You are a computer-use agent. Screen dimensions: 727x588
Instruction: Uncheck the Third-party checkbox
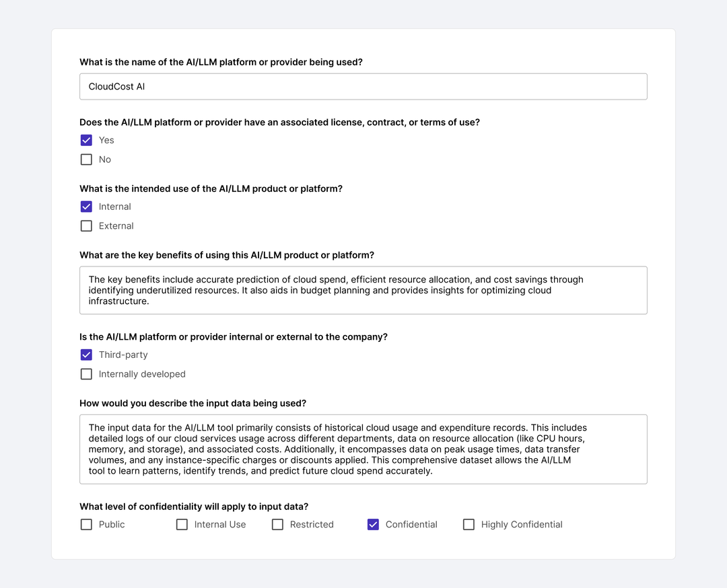point(86,355)
